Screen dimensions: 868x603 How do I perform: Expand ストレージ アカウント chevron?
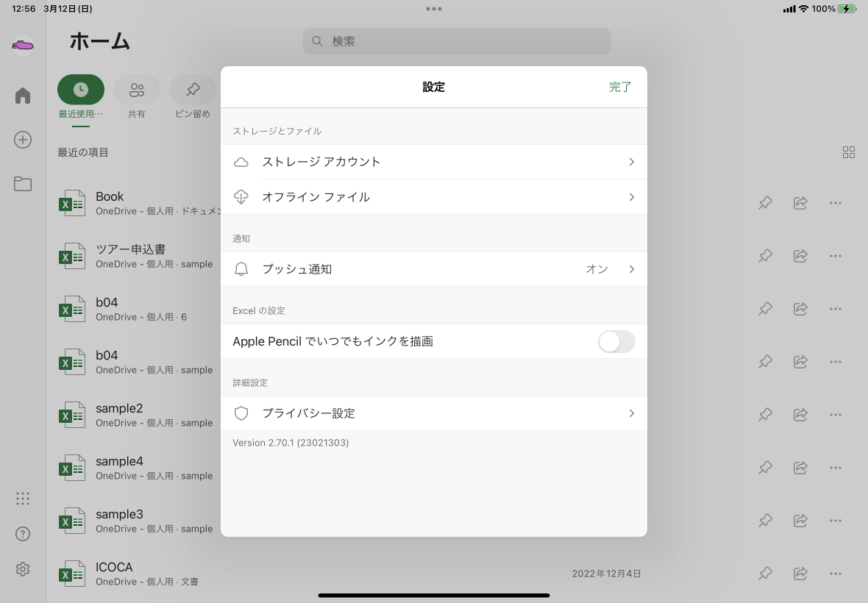pyautogui.click(x=631, y=162)
